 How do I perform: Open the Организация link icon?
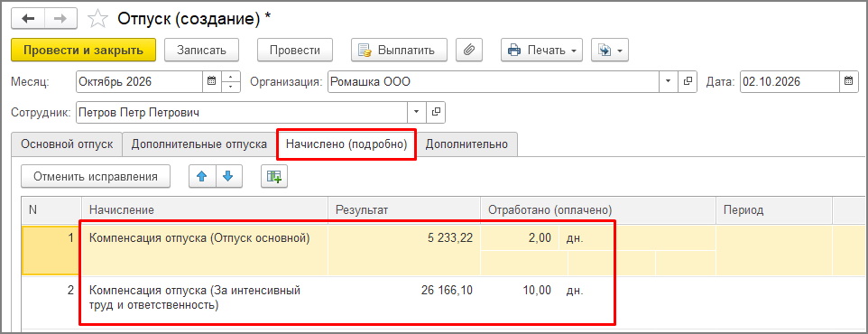(688, 81)
